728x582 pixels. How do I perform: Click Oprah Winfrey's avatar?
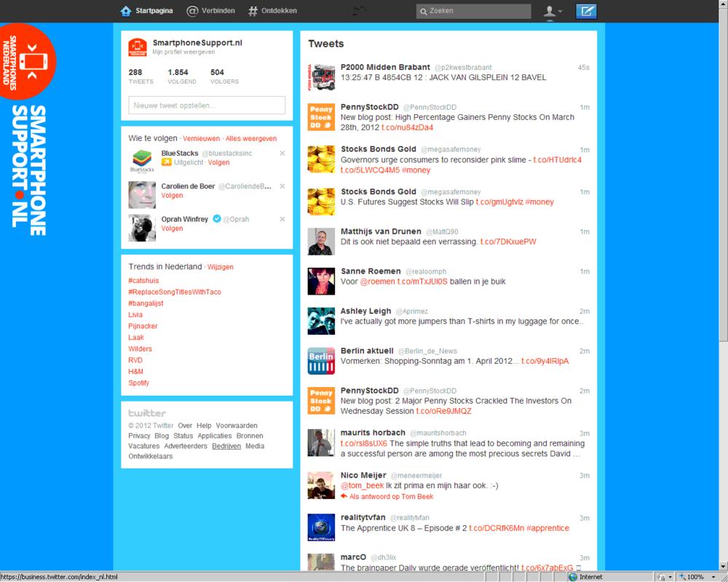[142, 228]
